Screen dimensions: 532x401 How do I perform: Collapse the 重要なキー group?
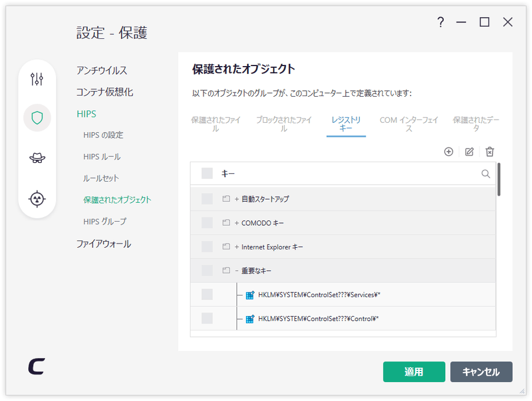coord(237,271)
